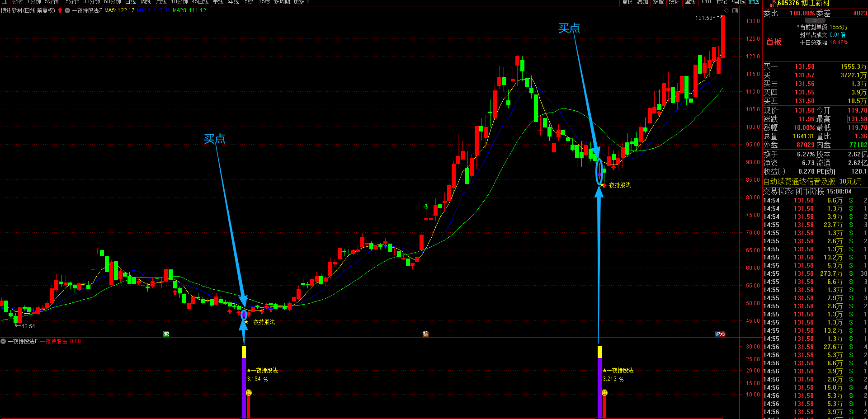Switch to the 周线 period tab
868x419 pixels.
[x=146, y=2]
